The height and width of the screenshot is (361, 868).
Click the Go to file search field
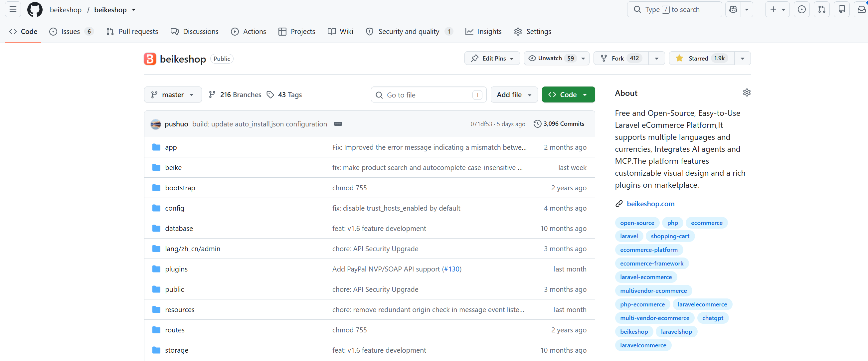click(x=429, y=95)
